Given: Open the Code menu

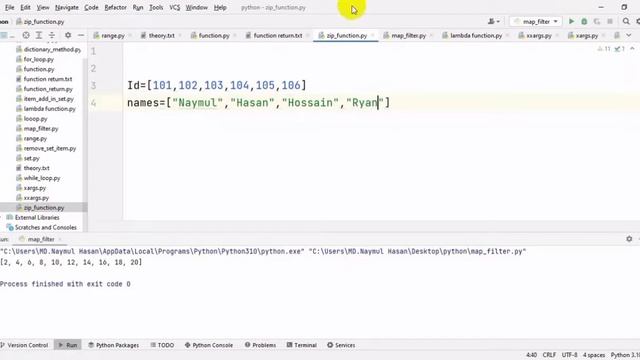Looking at the screenshot, I should pos(91,7).
